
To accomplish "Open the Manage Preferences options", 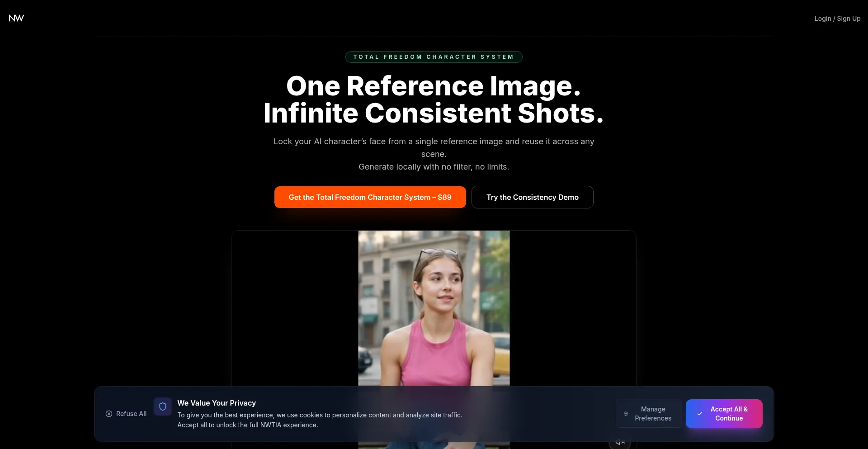I will click(653, 414).
